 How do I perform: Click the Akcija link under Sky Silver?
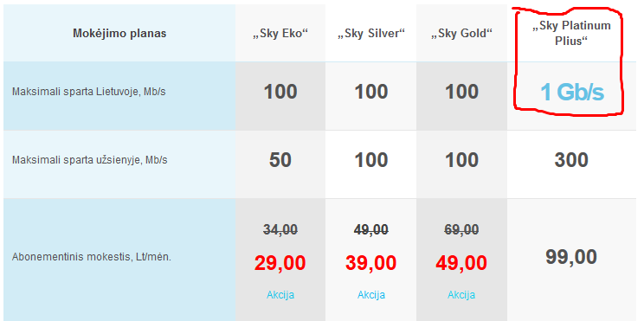370,295
